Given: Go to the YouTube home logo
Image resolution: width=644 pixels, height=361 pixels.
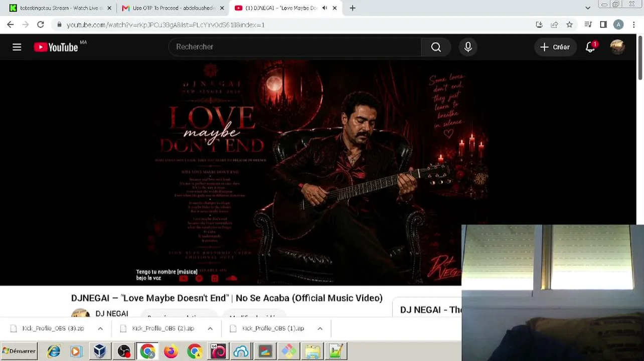Looking at the screenshot, I should pyautogui.click(x=56, y=47).
